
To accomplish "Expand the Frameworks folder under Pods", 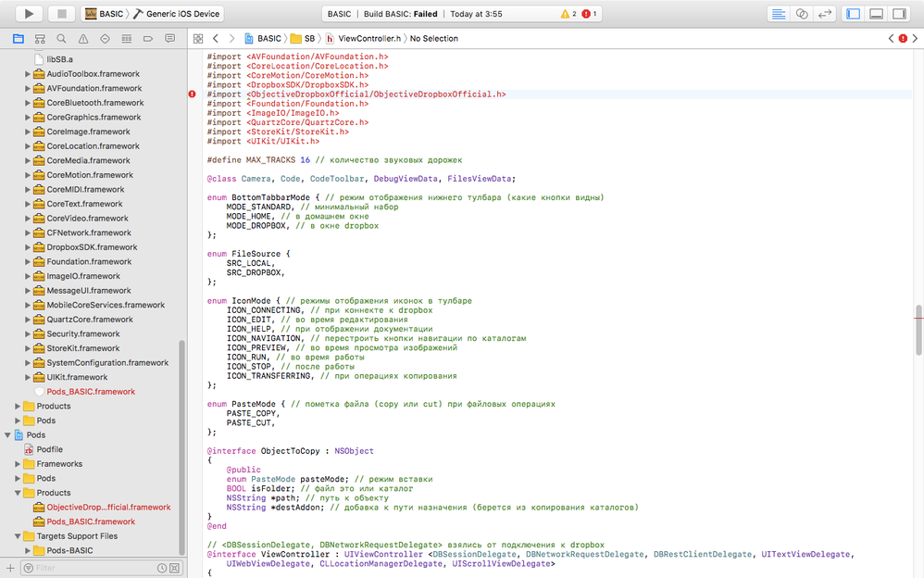I will click(18, 464).
